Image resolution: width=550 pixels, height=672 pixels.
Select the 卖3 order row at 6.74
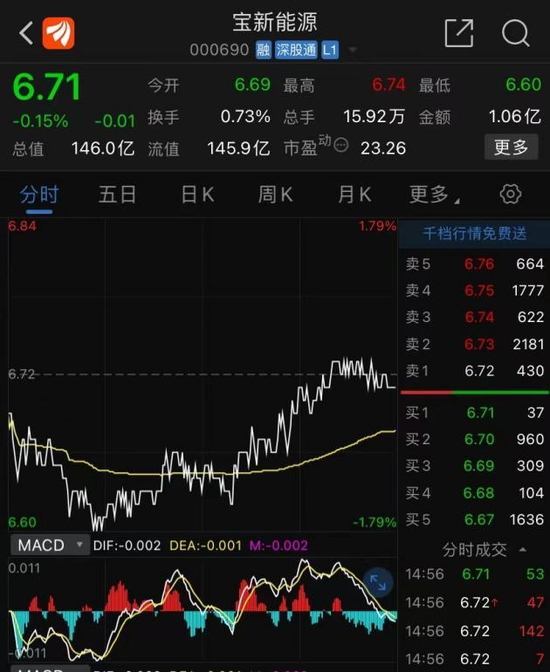(x=475, y=317)
